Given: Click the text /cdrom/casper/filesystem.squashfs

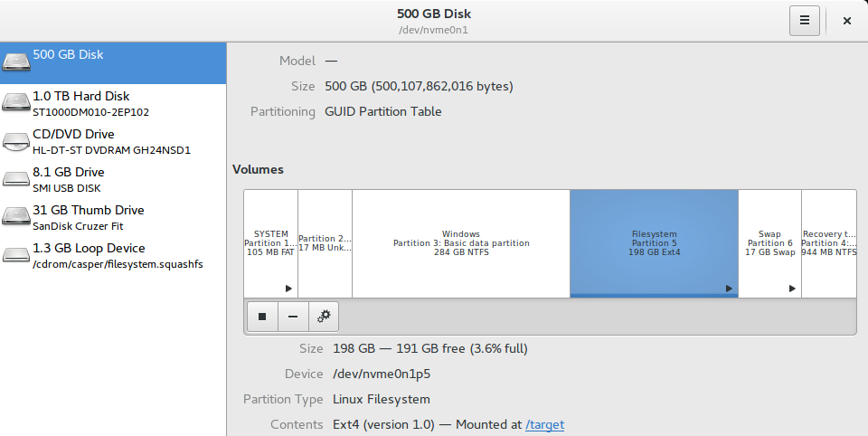Looking at the screenshot, I should pos(118,264).
